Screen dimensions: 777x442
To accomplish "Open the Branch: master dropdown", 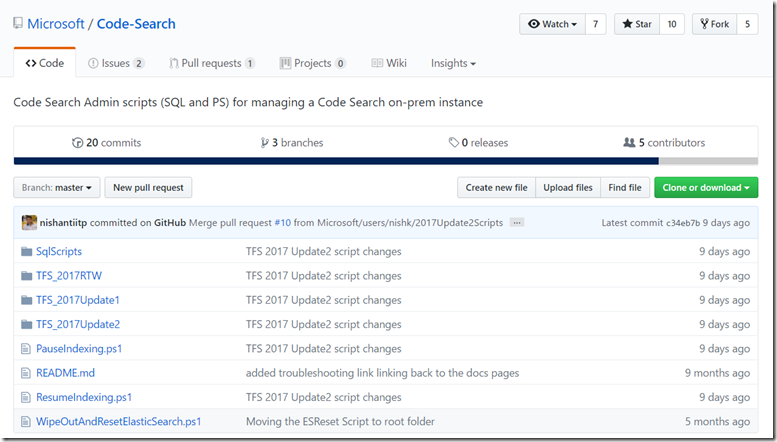I will click(56, 187).
